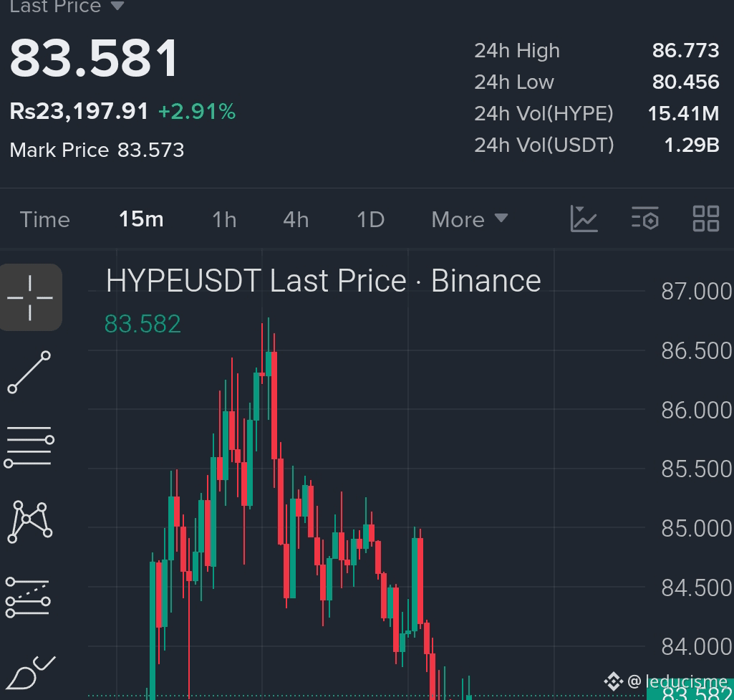The image size is (734, 700).
Task: Select the trend line drawing tool
Action: pos(29,372)
